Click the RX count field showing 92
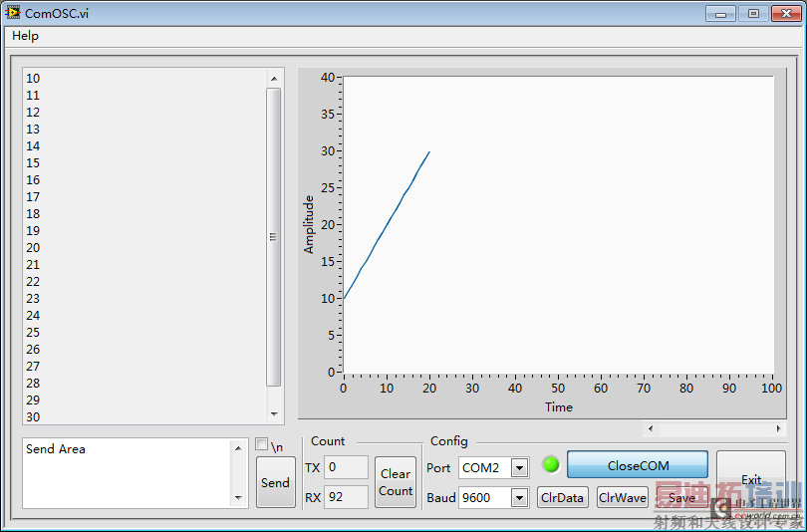Screen dimensions: 807x532 346,497
